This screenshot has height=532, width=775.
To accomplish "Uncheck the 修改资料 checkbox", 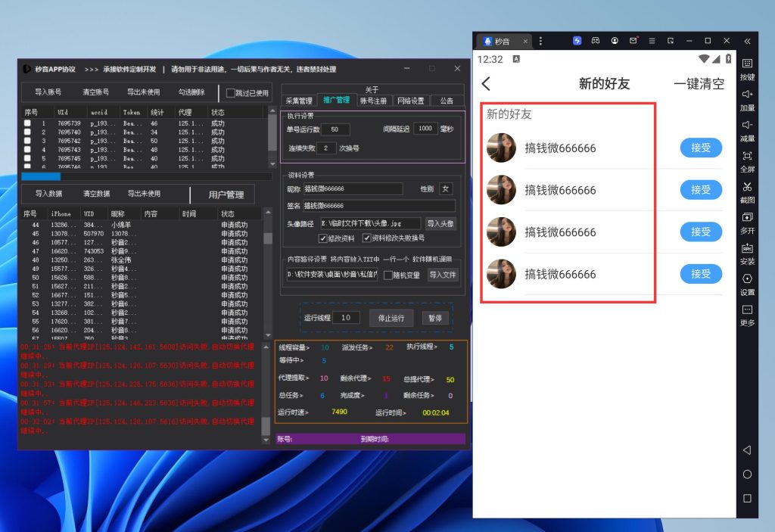I will pos(323,238).
